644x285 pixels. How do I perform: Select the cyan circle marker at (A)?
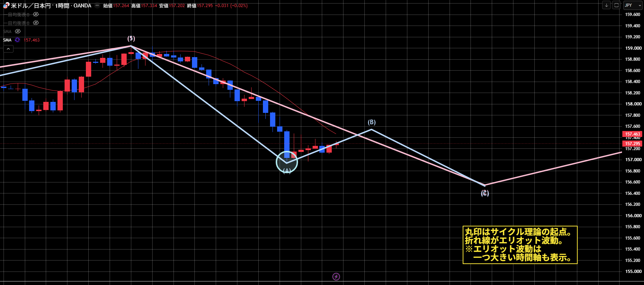287,162
